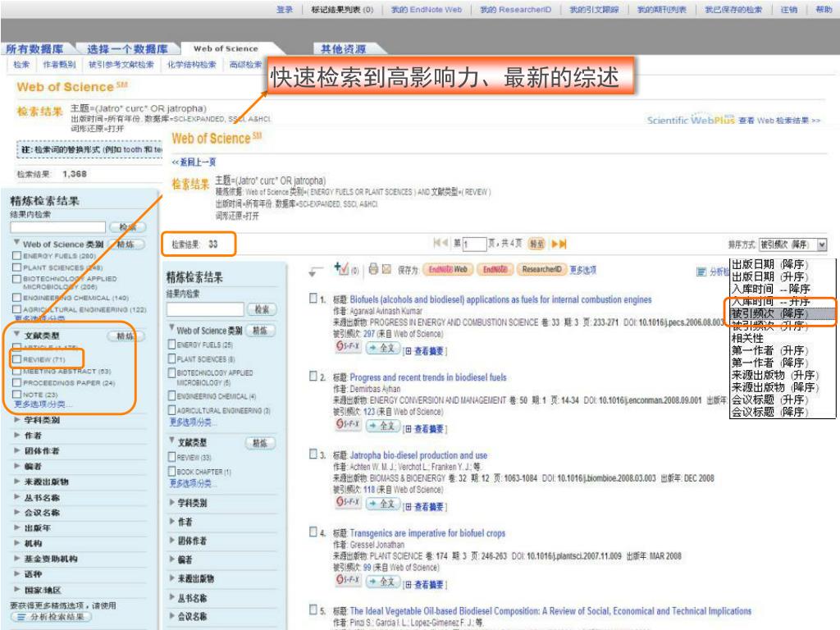
Task: Open full text for Jatropha bio-diesel production
Action: coord(382,504)
